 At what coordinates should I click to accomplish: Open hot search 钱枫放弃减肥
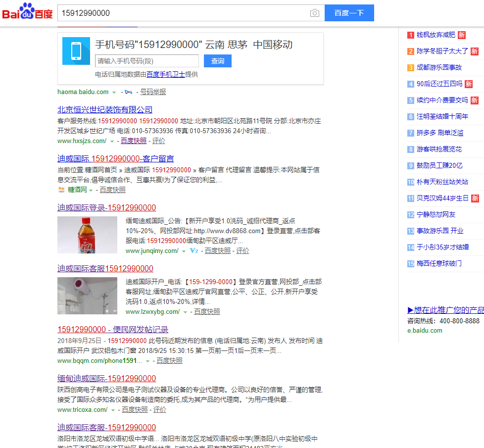pos(436,35)
